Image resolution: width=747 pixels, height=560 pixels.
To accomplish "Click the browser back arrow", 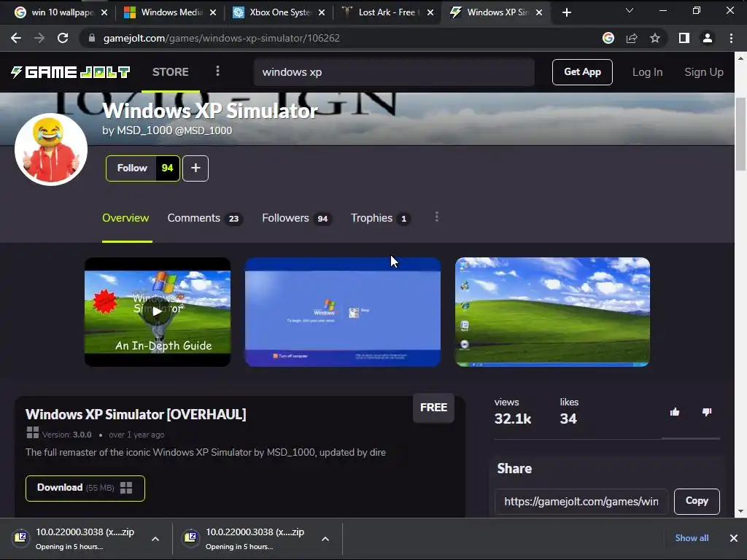I will click(16, 38).
